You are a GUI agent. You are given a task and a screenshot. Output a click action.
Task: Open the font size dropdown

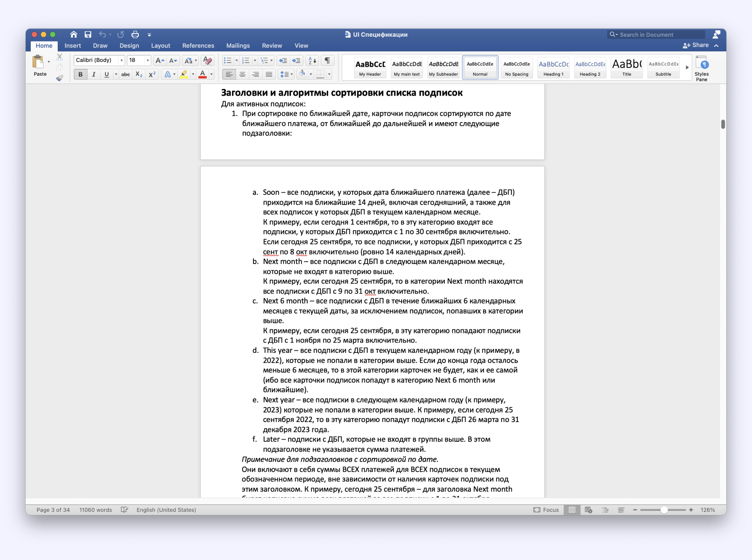pyautogui.click(x=148, y=61)
